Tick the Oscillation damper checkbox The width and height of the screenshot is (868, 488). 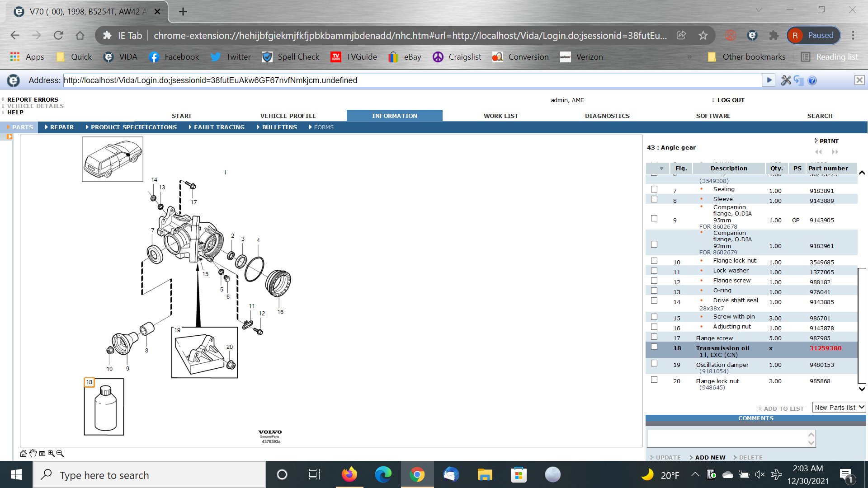(654, 363)
